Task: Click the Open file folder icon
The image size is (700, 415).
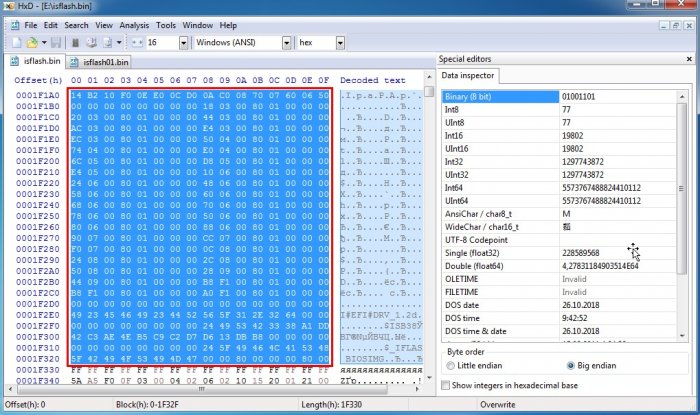Action: [32, 42]
